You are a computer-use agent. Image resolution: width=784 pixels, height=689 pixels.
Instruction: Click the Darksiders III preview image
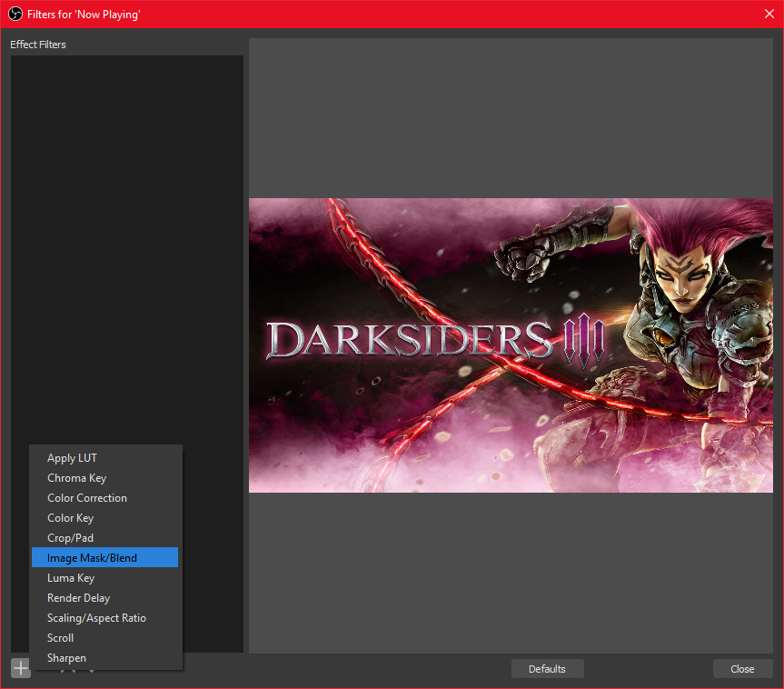point(511,345)
